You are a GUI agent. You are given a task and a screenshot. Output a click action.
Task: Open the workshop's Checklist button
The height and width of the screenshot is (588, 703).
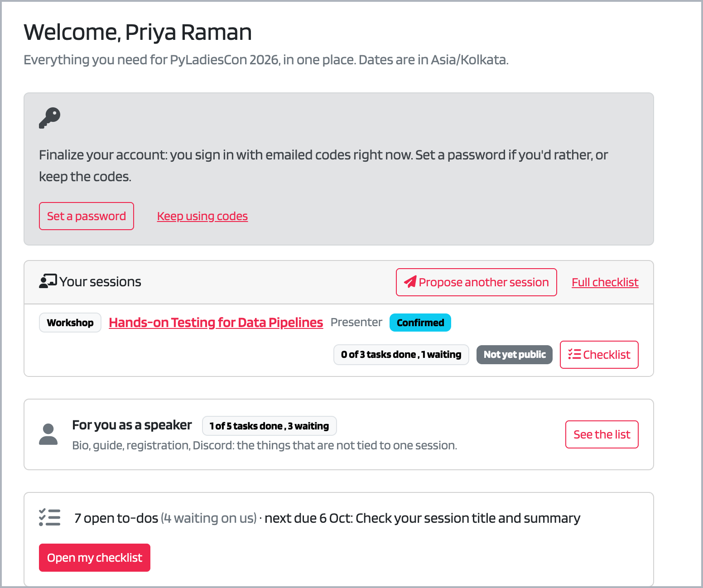pyautogui.click(x=599, y=355)
